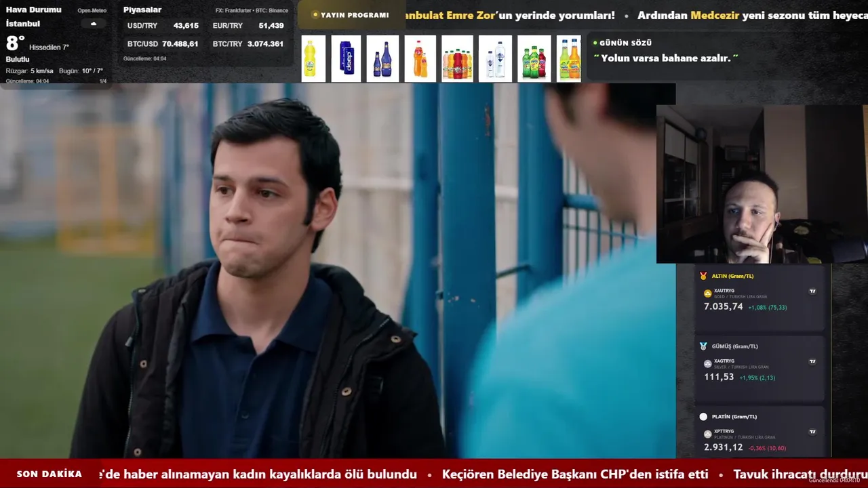Screen dimensions: 868x488
Task: Click the gold medal icon beside ALTIN
Action: pyautogui.click(x=703, y=276)
